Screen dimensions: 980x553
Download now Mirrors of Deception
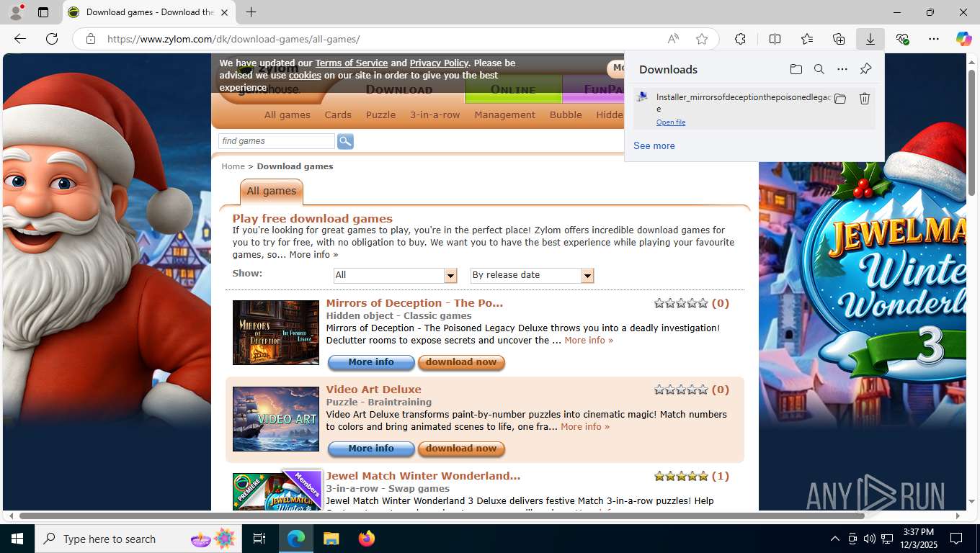(x=461, y=362)
